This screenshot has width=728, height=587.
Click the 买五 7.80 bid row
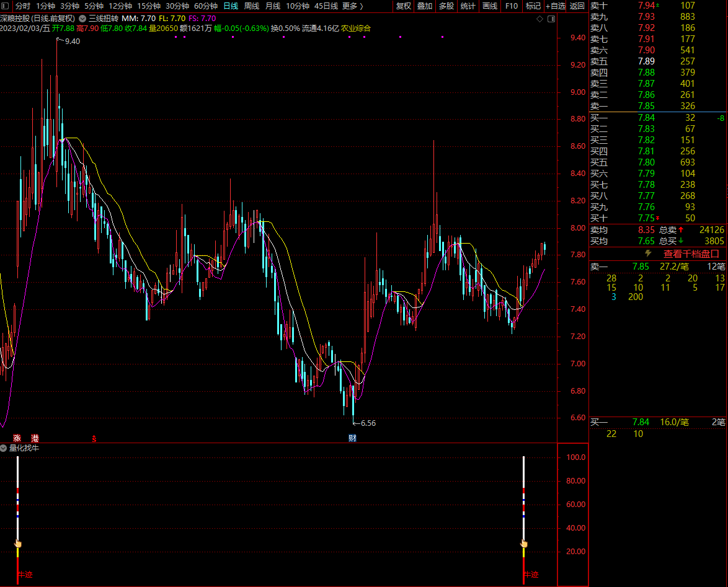657,162
